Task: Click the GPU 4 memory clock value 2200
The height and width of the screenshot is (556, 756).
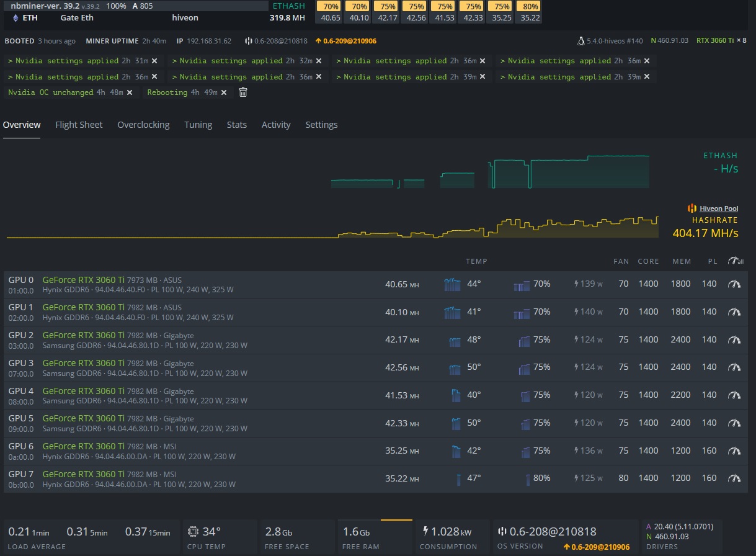Action: click(681, 395)
